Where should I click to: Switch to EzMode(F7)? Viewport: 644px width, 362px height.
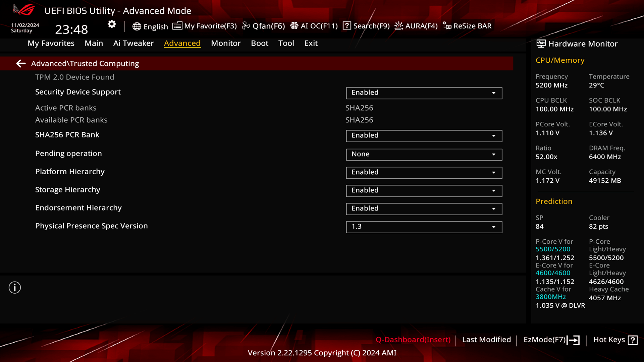tap(551, 340)
